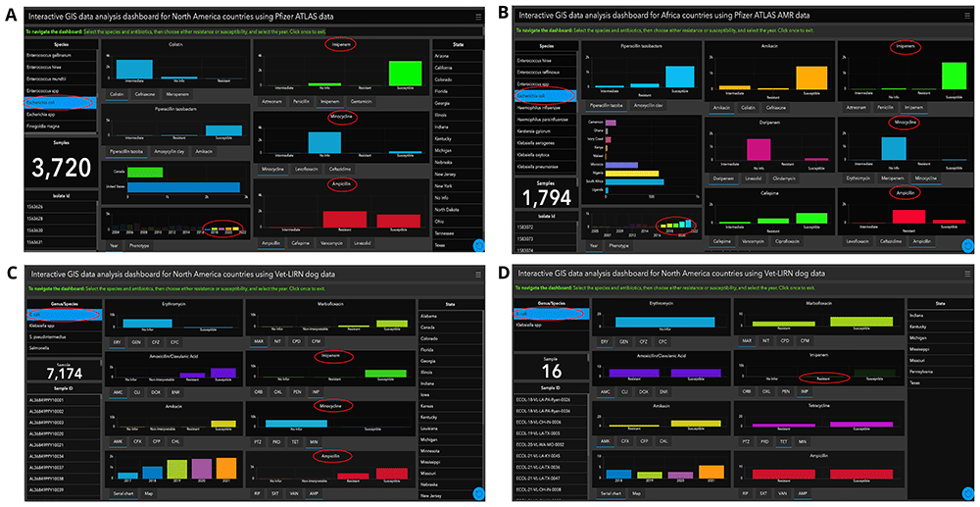Open Map tab in panel D

635,494
